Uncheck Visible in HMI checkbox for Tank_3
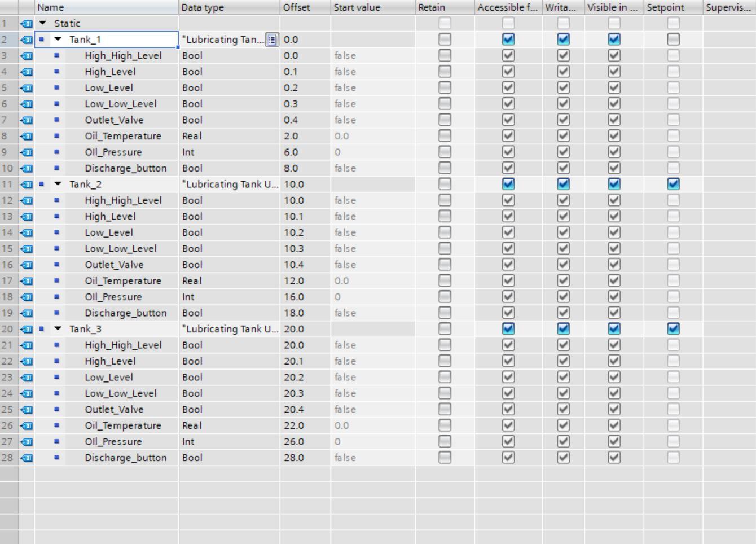 (614, 329)
